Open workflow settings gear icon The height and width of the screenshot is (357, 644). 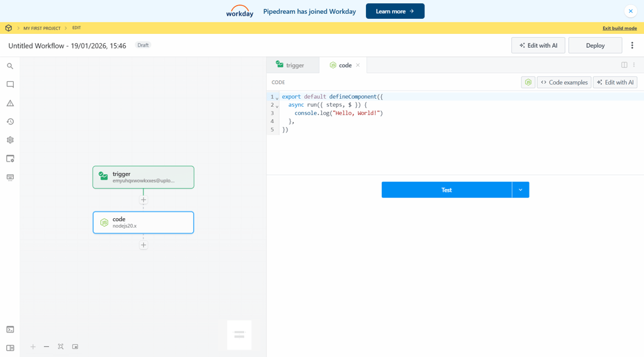click(10, 140)
